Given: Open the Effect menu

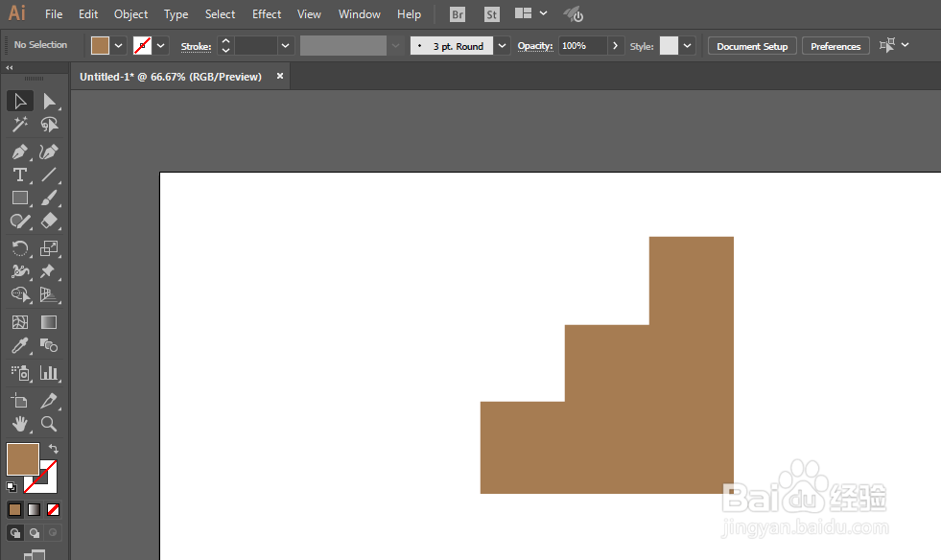Looking at the screenshot, I should click(x=267, y=13).
